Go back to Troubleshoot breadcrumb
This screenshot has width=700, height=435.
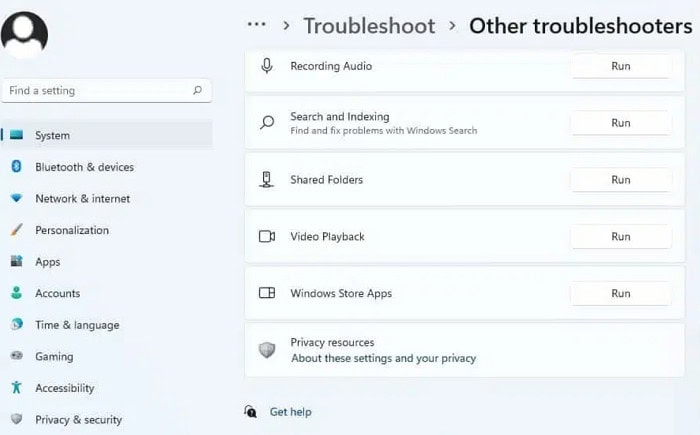coord(369,26)
